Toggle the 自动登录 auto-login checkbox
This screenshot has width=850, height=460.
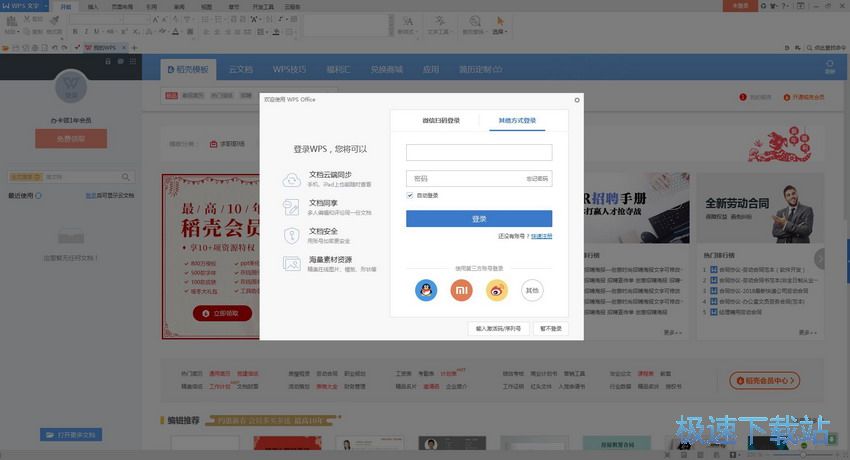pos(410,196)
